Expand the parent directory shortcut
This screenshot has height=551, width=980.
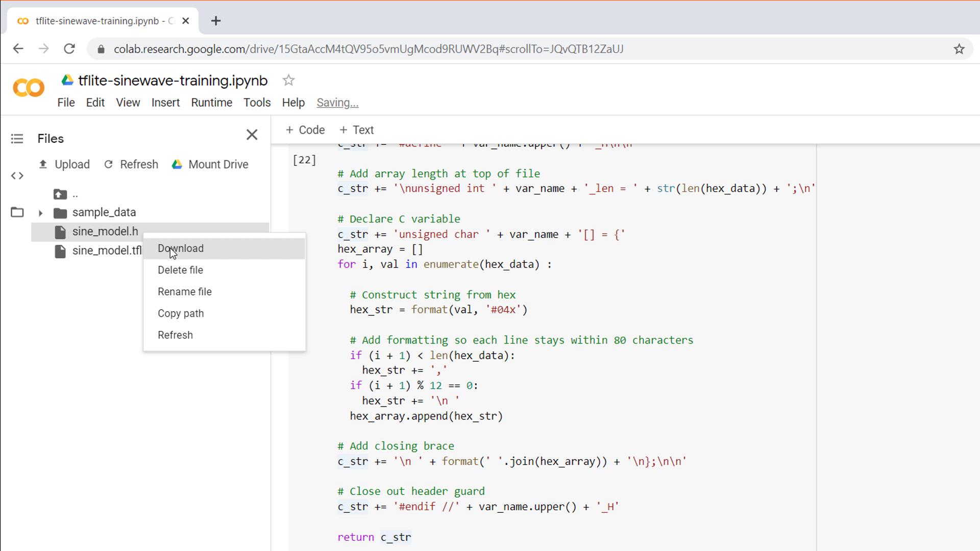coord(67,194)
